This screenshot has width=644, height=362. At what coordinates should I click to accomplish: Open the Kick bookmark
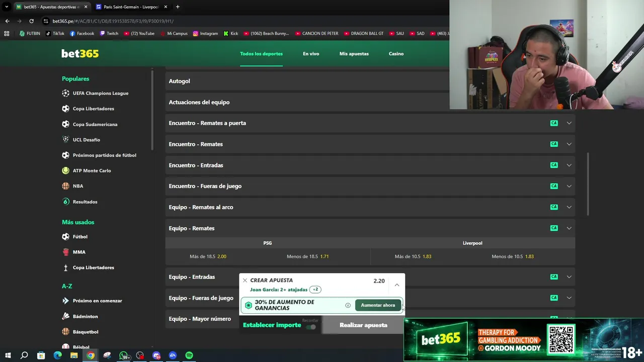pos(231,34)
